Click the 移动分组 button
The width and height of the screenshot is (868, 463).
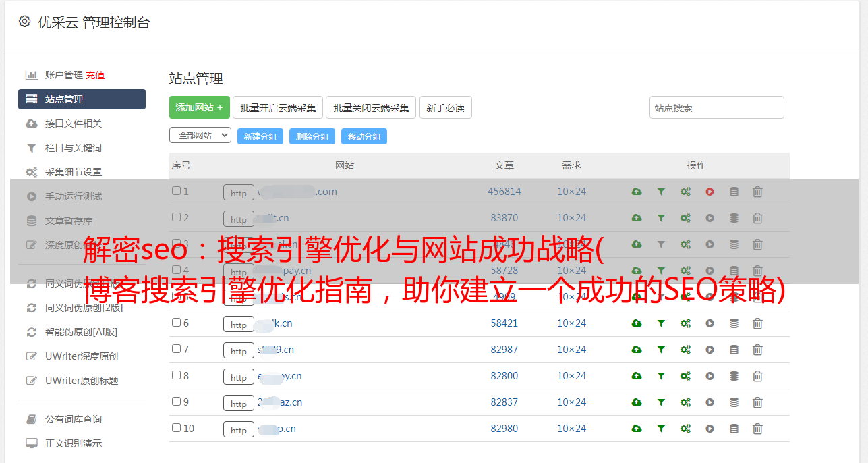(364, 136)
